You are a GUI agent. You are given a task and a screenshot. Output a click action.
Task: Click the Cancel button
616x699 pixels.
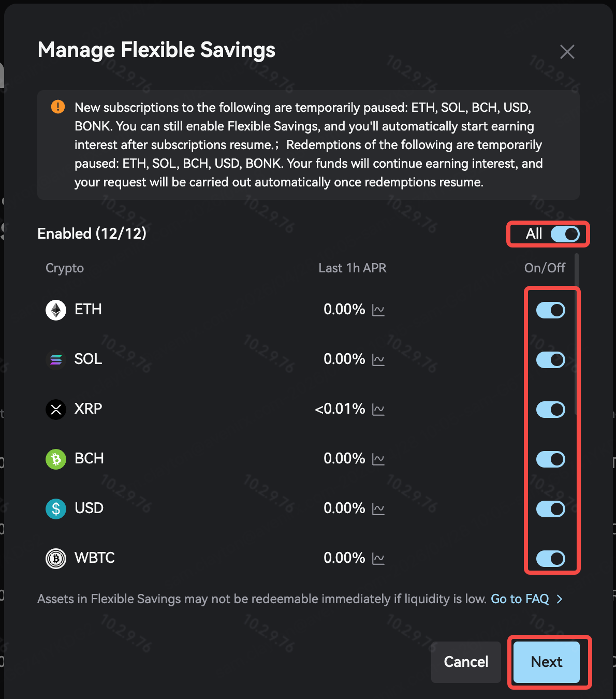tap(466, 662)
